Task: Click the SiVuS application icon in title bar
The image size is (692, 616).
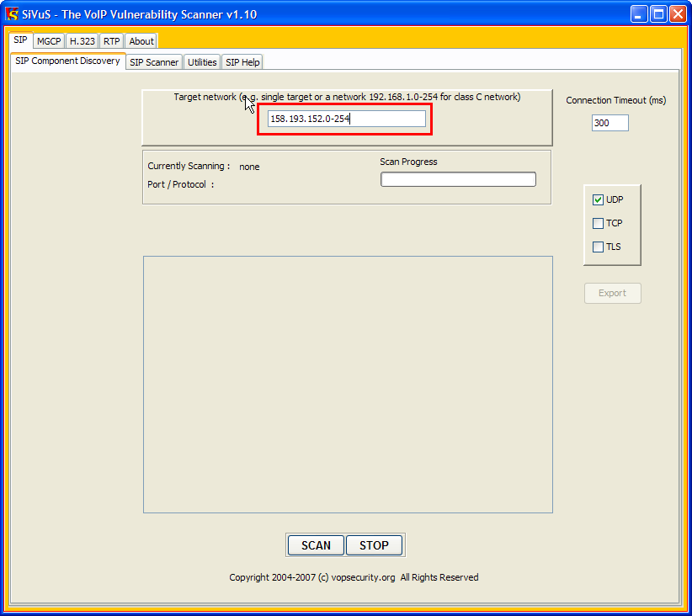Action: [x=12, y=14]
